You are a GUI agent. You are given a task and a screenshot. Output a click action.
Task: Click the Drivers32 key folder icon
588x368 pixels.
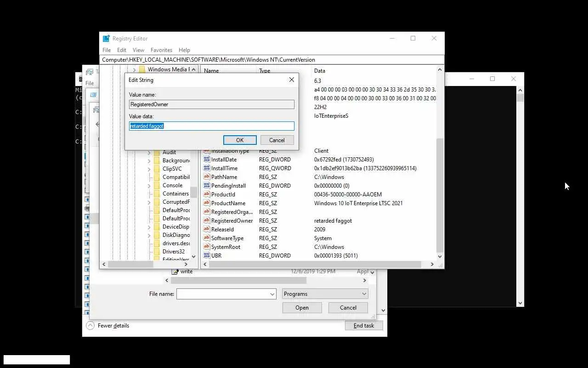pyautogui.click(x=157, y=252)
